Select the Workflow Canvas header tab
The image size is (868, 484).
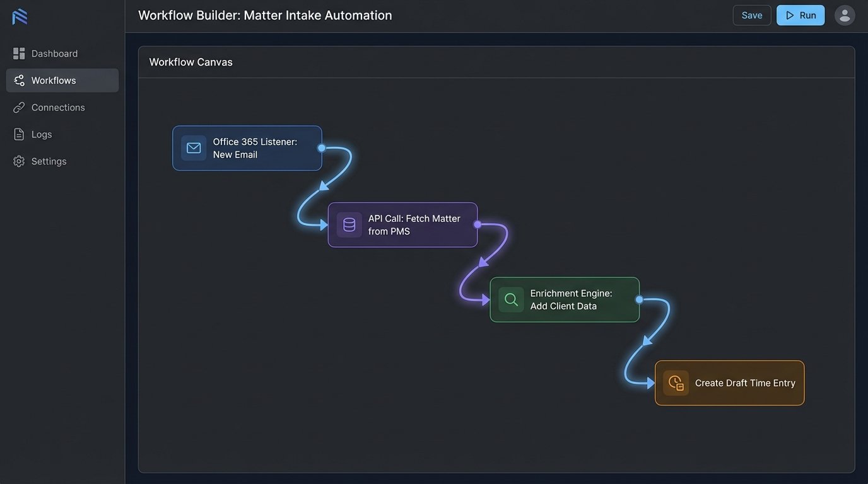pos(191,62)
